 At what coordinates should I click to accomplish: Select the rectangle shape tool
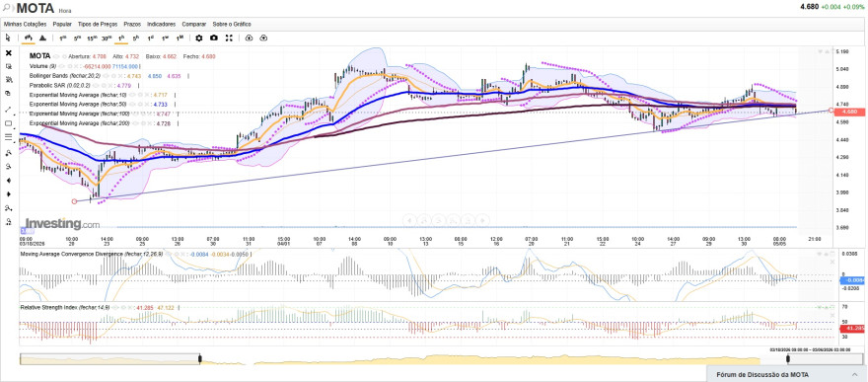8,123
